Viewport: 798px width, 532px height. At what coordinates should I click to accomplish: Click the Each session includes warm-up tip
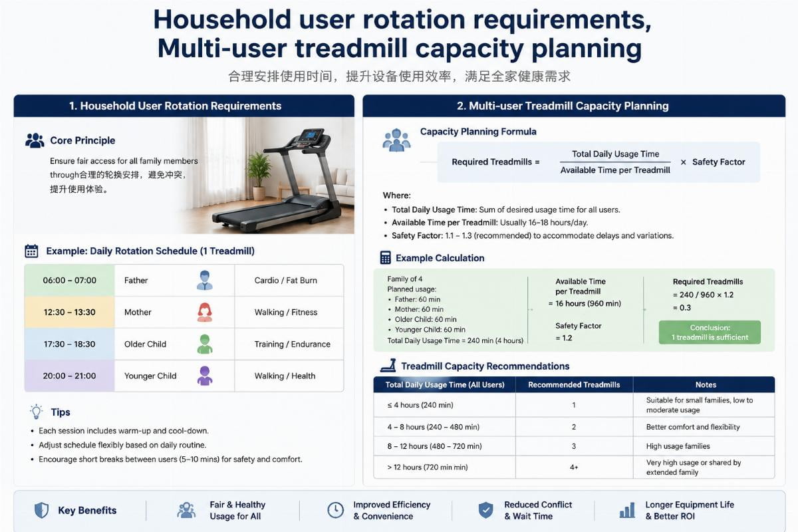124,431
